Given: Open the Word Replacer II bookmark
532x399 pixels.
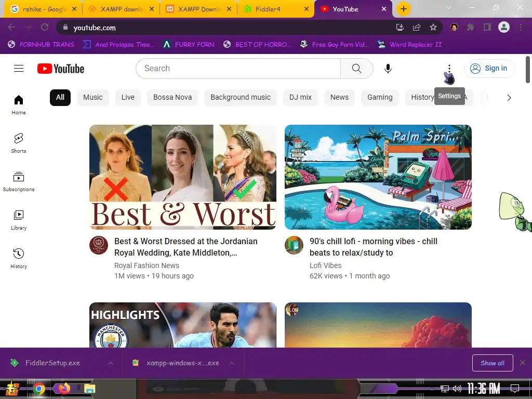Looking at the screenshot, I should coord(410,45).
